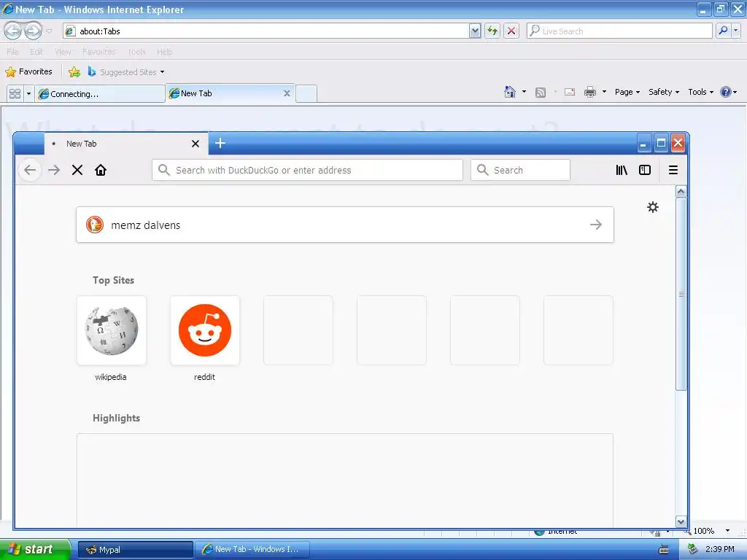Open the View menu in IE
This screenshot has width=747, height=560.
(63, 52)
